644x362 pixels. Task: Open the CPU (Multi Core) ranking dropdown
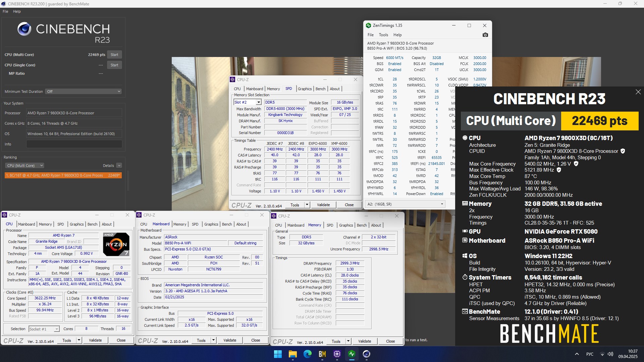pos(24,166)
